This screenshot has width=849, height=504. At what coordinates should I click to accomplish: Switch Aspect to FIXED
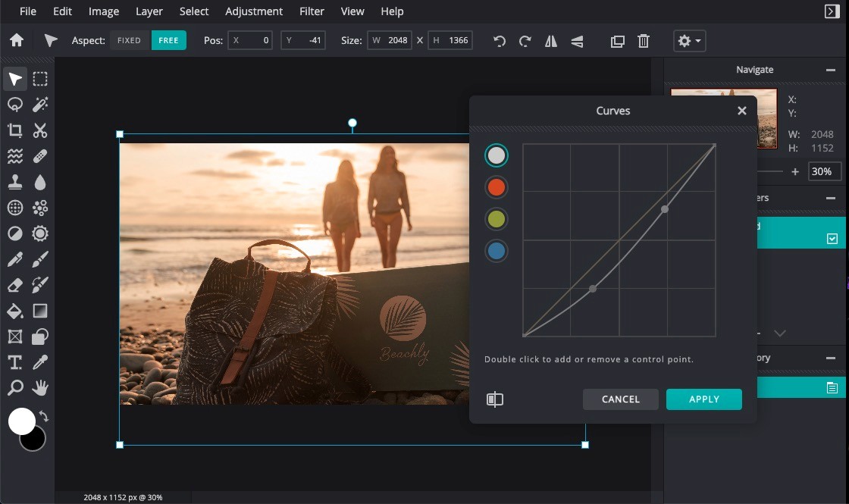(x=129, y=40)
